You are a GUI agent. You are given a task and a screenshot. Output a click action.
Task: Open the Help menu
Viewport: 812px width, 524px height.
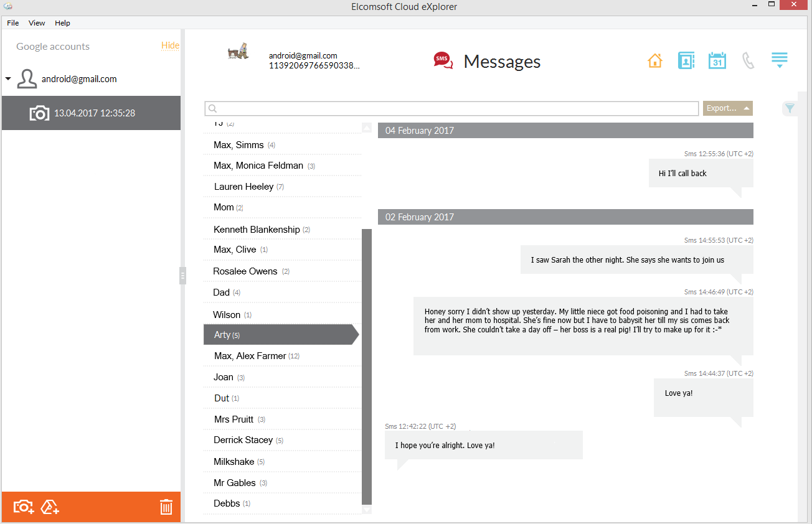tap(62, 23)
